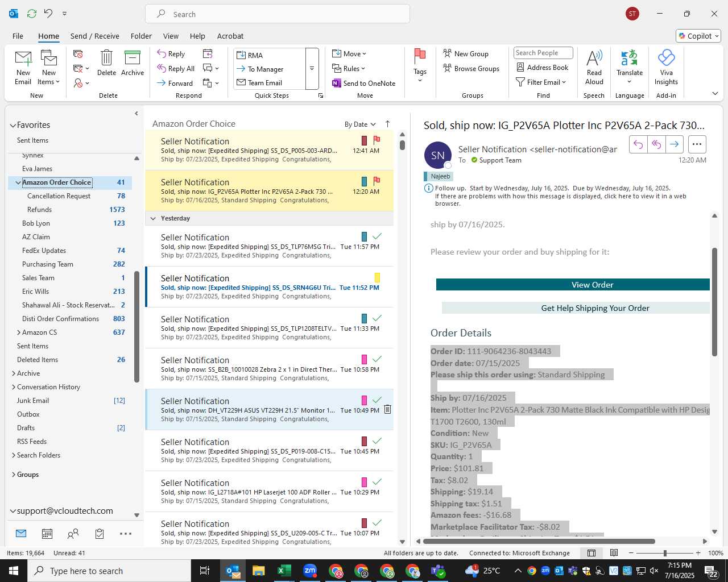Screen dimensions: 728x582
Task: Open Filter Email dropdown
Action: [541, 82]
